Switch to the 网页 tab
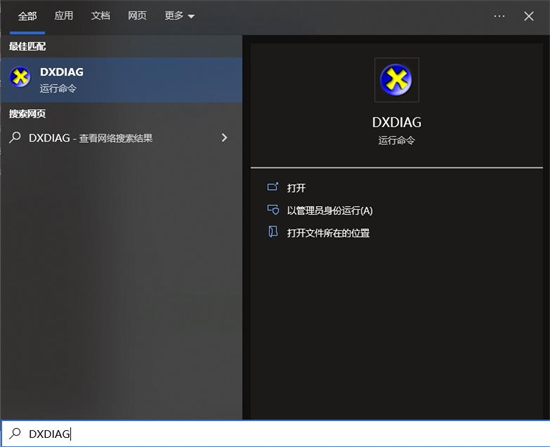Screen dimensions: 550x447 (137, 16)
